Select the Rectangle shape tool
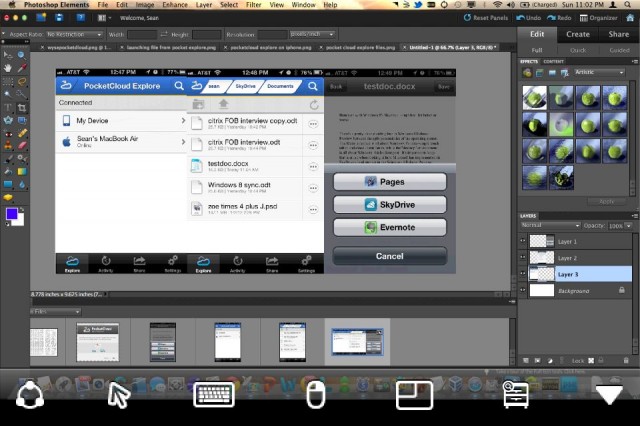The height and width of the screenshot is (426, 640). click(8, 184)
